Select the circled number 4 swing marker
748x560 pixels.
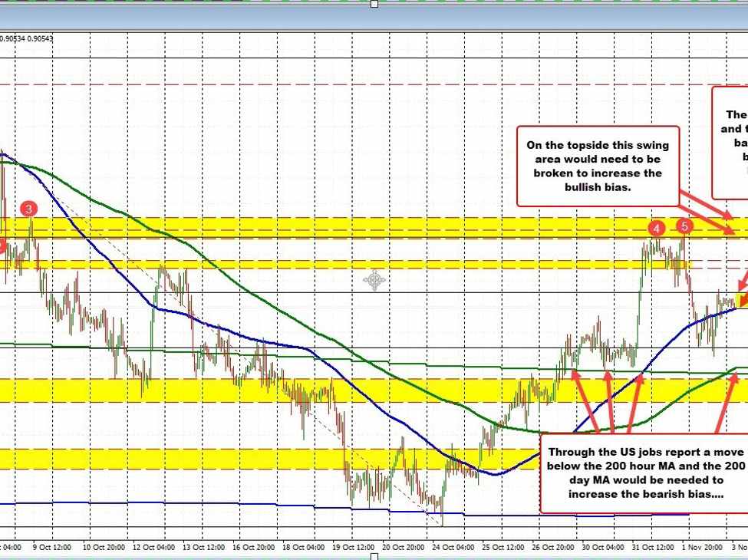pyautogui.click(x=657, y=228)
